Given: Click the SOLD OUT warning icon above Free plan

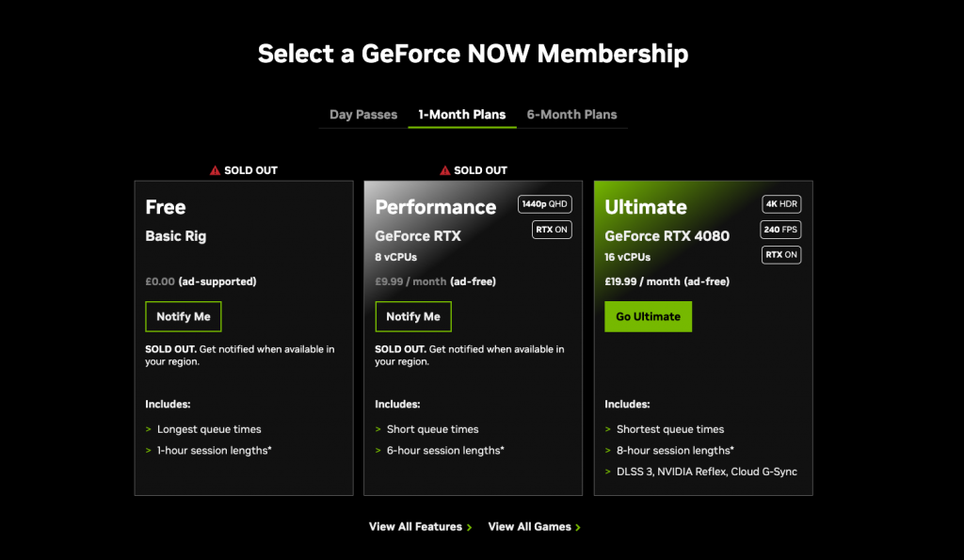Looking at the screenshot, I should 216,169.
